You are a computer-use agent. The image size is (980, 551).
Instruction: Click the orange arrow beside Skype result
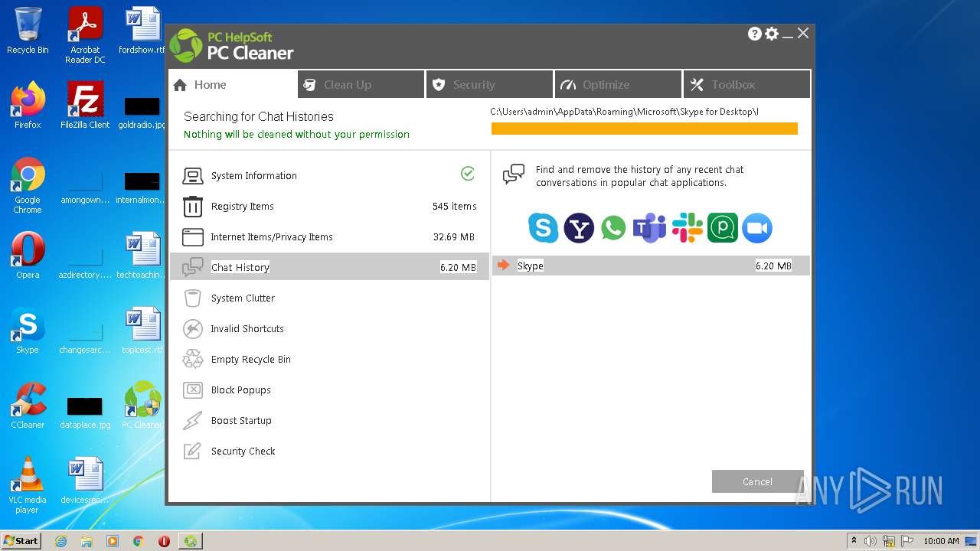pos(503,266)
